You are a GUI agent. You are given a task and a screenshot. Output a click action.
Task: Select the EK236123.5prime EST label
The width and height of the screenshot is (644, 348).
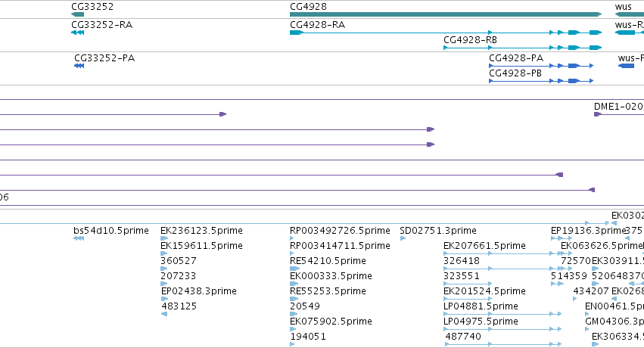[x=201, y=231]
